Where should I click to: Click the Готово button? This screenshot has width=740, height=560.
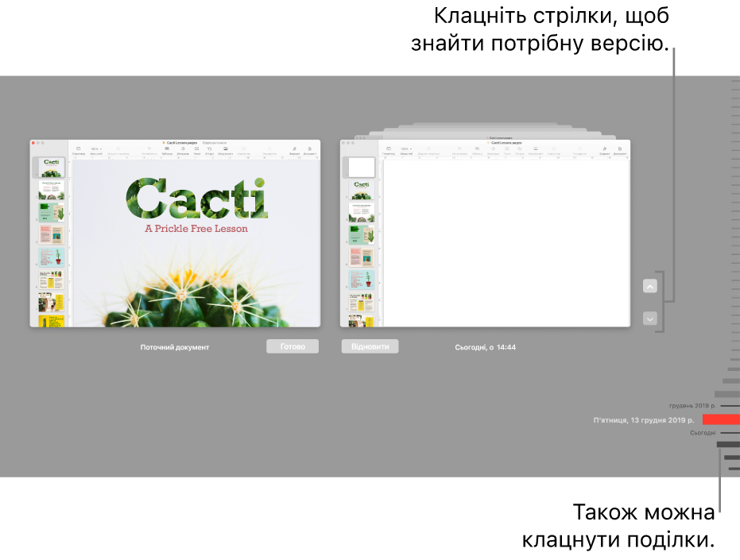pos(293,346)
